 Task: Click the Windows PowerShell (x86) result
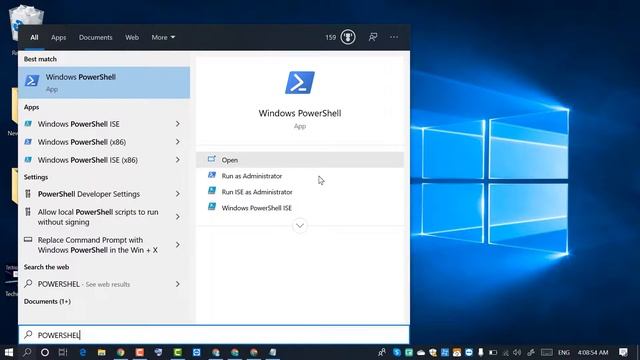pyautogui.click(x=82, y=142)
